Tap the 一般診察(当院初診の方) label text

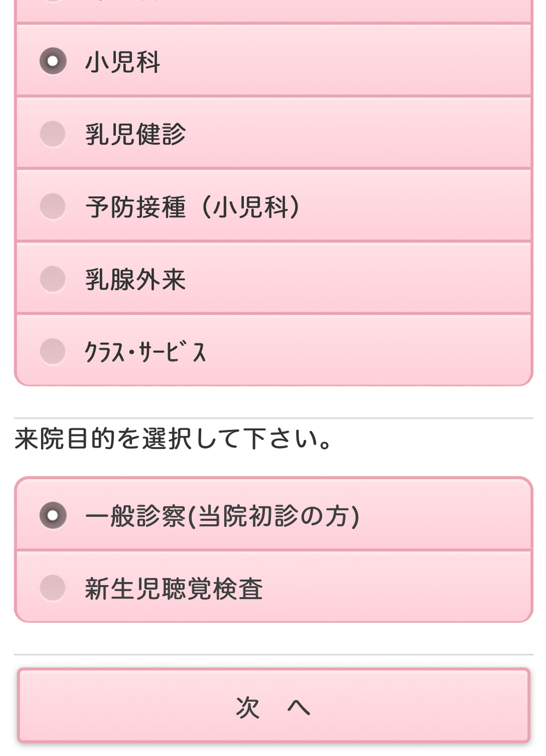click(x=222, y=516)
